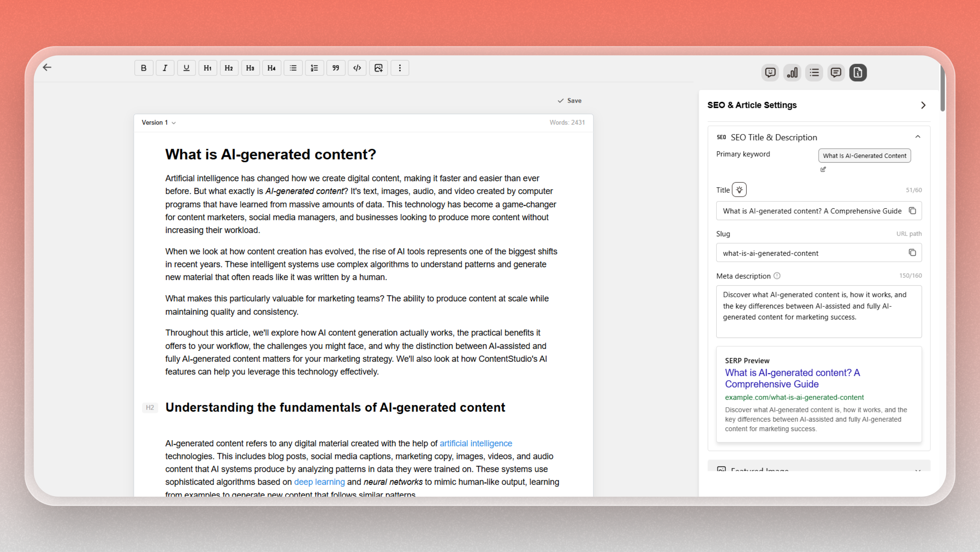Go back using the left arrow

click(x=47, y=68)
